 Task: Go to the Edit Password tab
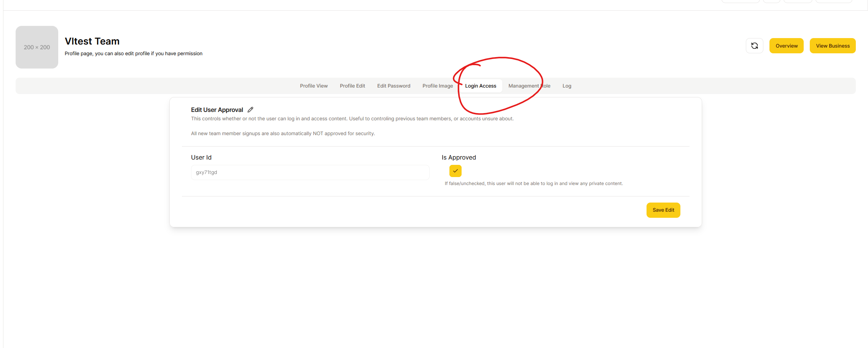tap(393, 86)
